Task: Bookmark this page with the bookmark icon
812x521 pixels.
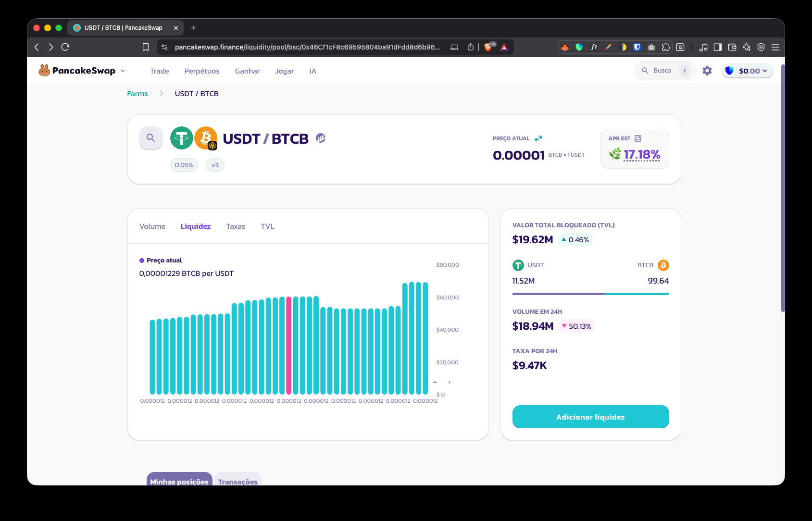Action: [x=146, y=47]
